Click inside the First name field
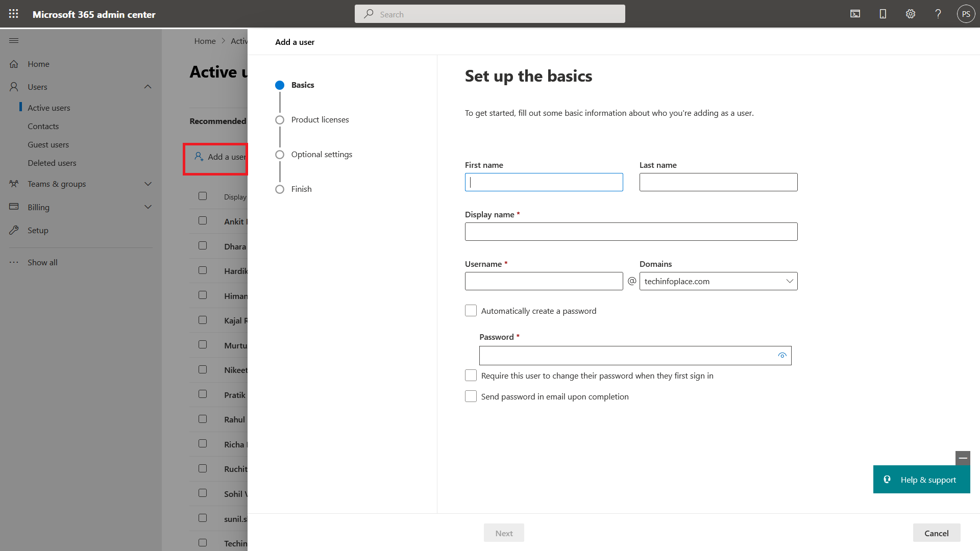 (544, 182)
